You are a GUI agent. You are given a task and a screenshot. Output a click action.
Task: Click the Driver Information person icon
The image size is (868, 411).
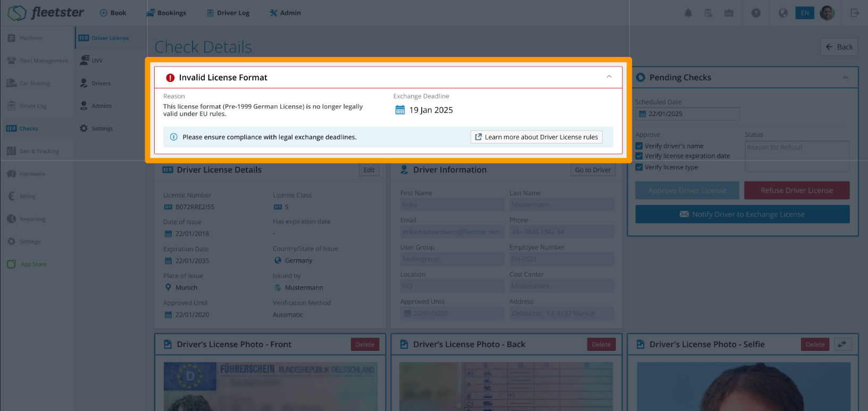[x=404, y=169]
